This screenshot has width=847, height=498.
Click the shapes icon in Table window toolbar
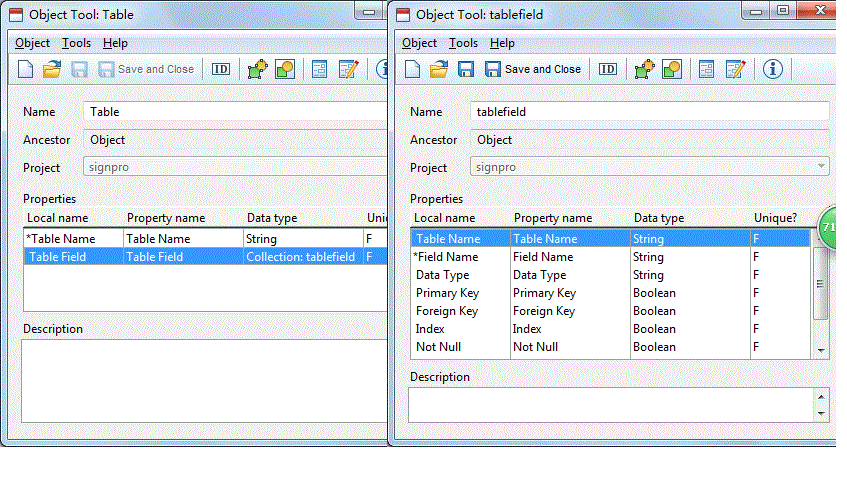(x=285, y=69)
